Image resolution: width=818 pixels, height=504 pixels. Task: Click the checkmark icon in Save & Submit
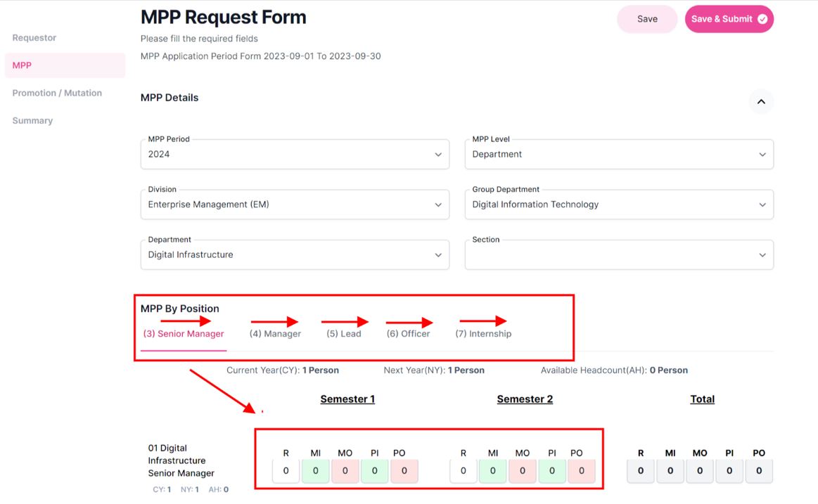coord(762,20)
